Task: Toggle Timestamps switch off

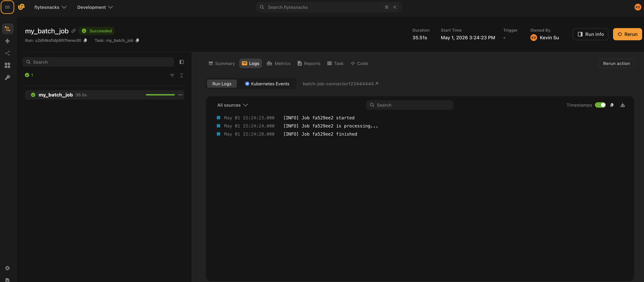Action: pyautogui.click(x=600, y=105)
